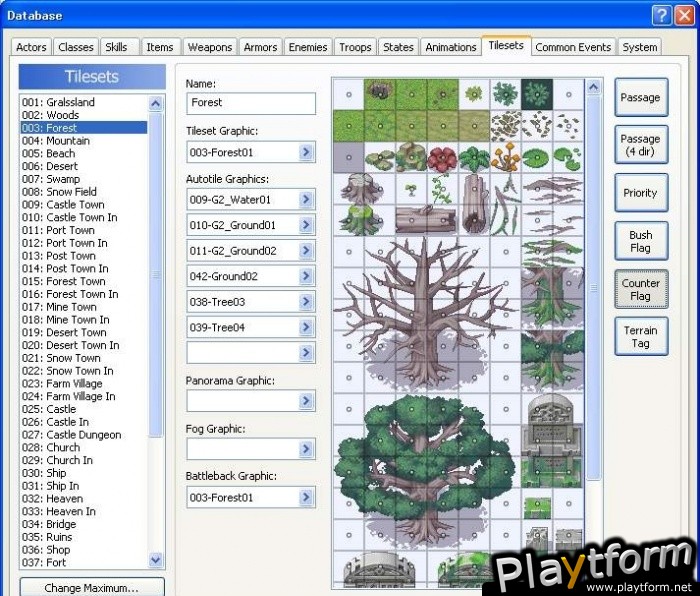
Task: Select the Bush Flag mode
Action: pyautogui.click(x=641, y=241)
